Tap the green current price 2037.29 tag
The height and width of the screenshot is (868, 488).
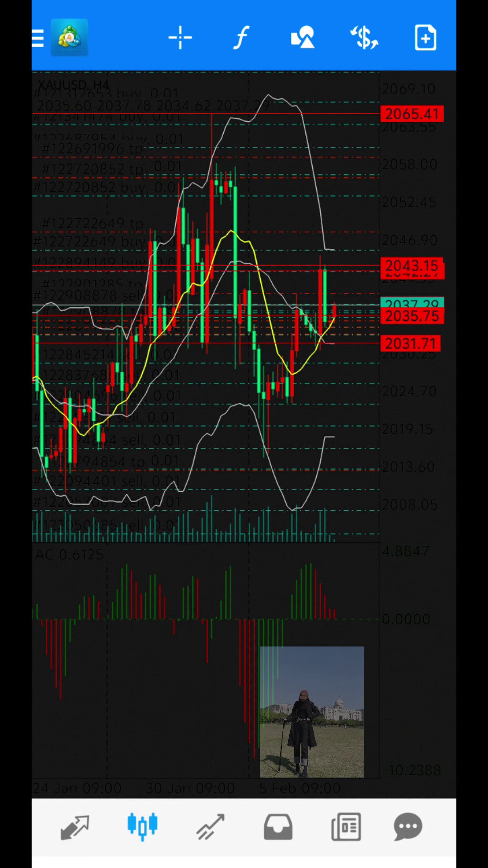coord(412,303)
